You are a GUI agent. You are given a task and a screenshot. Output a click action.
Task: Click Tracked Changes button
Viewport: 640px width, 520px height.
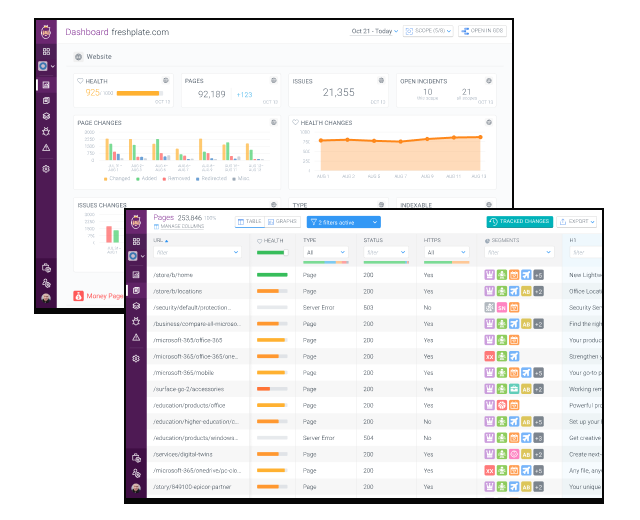tap(520, 222)
